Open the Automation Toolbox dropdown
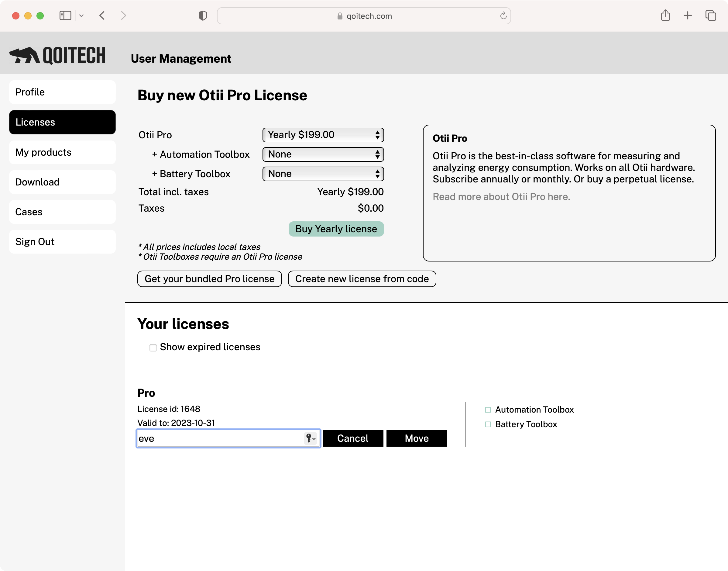 (x=323, y=154)
